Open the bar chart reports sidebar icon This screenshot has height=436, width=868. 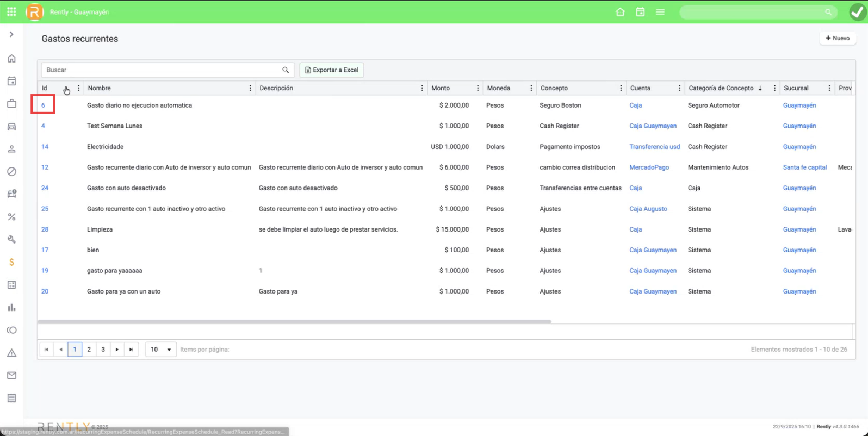pyautogui.click(x=11, y=308)
